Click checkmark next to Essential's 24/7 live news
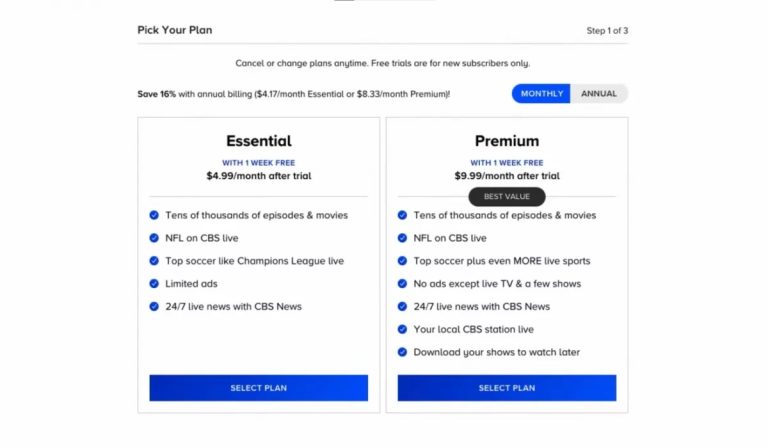Viewport: 768px width, 448px height. (x=154, y=306)
